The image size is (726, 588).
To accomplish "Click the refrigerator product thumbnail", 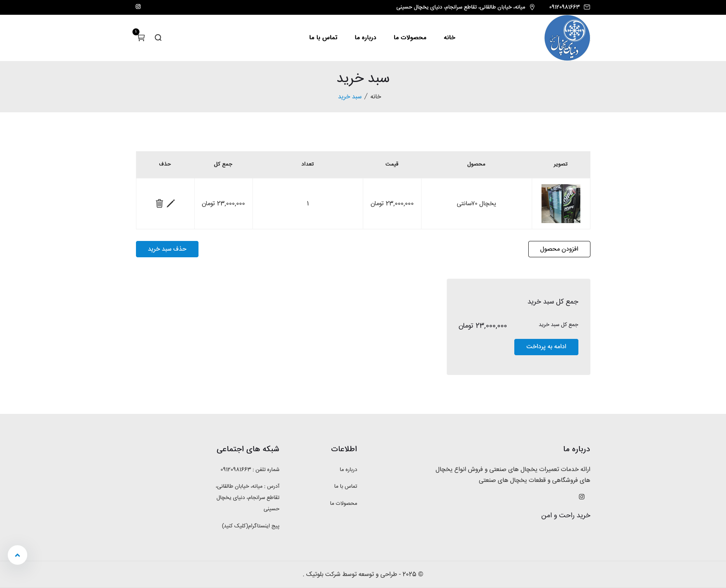I will 561,204.
